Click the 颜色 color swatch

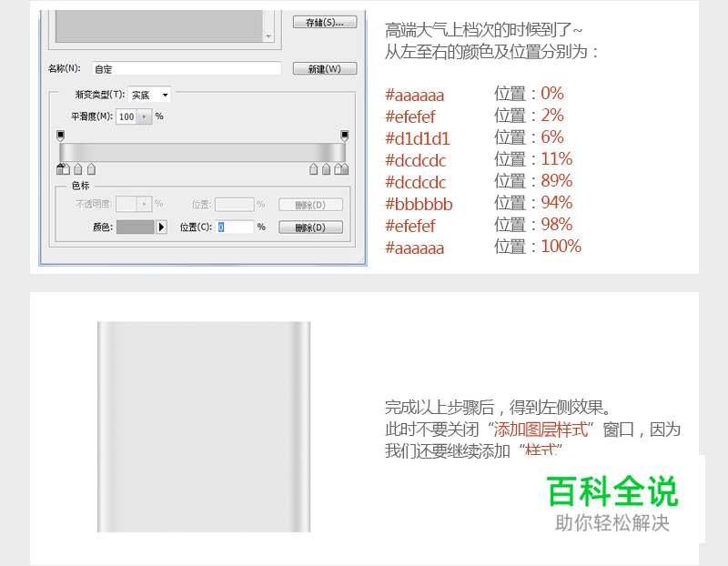click(138, 227)
